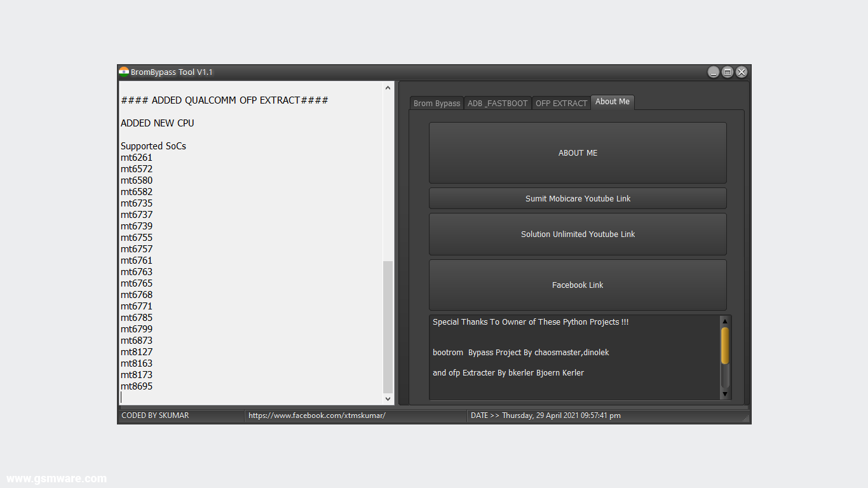Click log panel scroll down arrow
Viewport: 868px width, 488px height.
tap(388, 398)
